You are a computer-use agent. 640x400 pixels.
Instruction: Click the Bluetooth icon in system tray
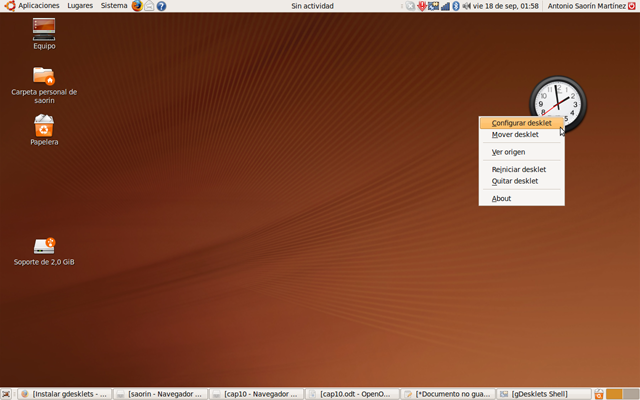456,6
